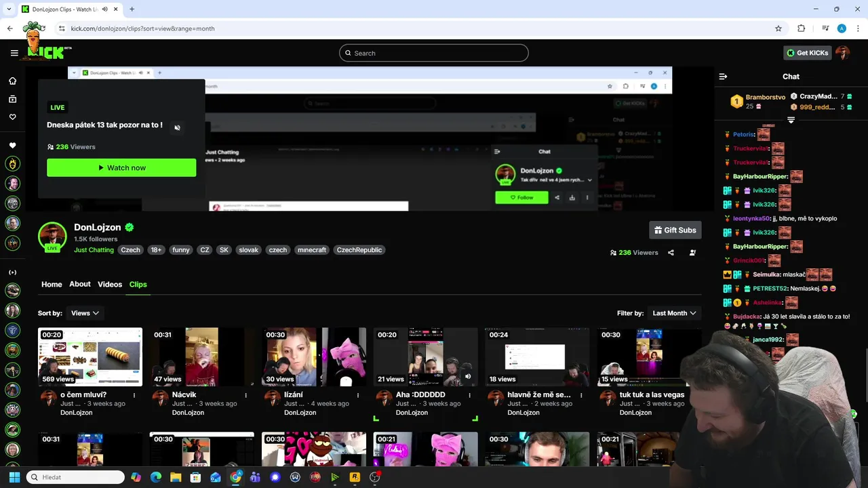Open the Sort by Views dropdown
The width and height of the screenshot is (868, 488).
(85, 313)
